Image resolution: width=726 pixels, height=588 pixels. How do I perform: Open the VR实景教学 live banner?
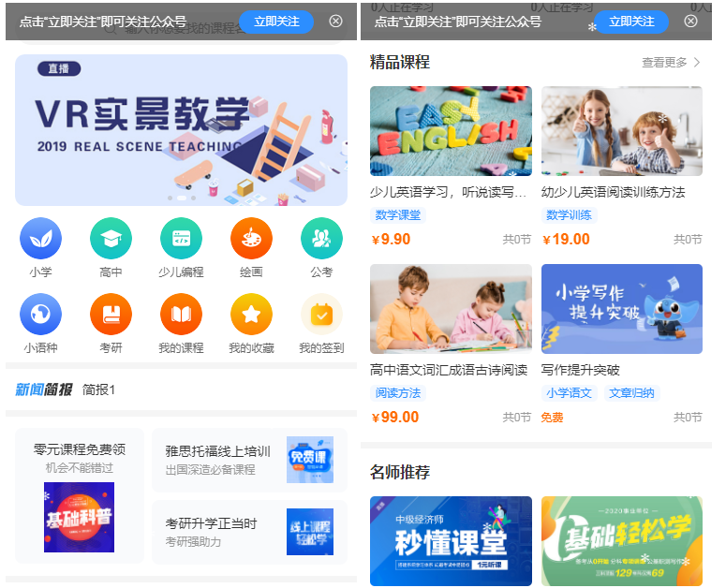pos(181,130)
